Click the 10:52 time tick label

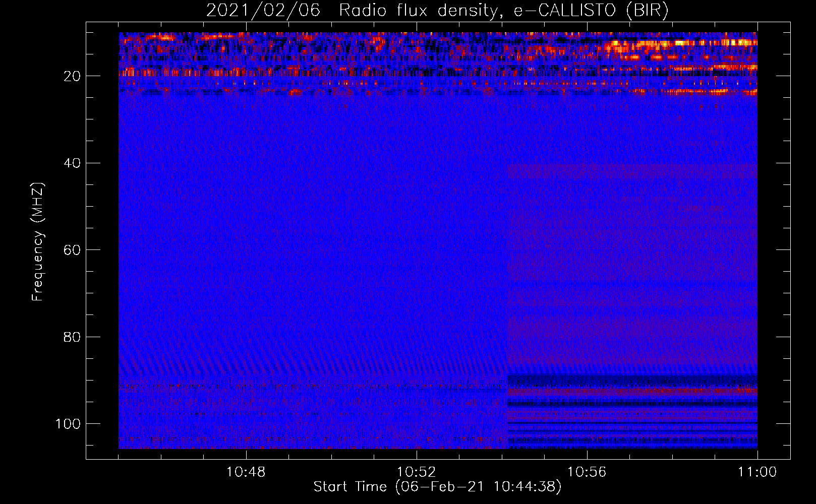pos(416,472)
